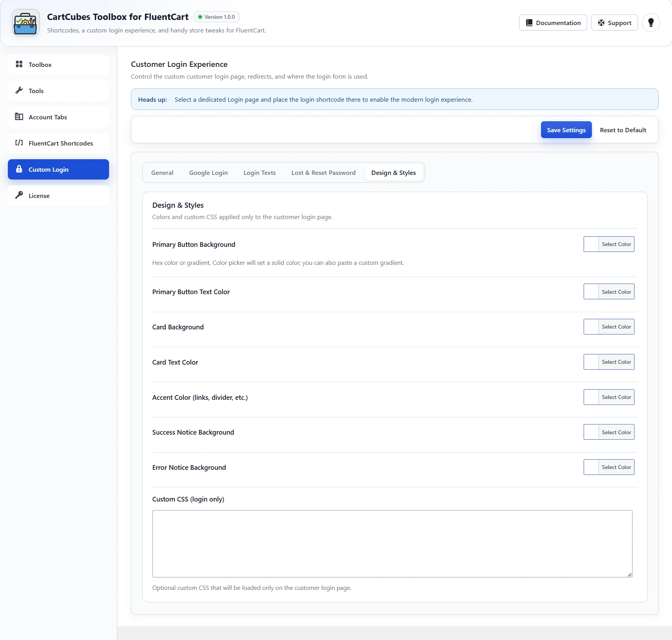
Task: Click the CartCubes toolbox logo icon
Action: [26, 23]
